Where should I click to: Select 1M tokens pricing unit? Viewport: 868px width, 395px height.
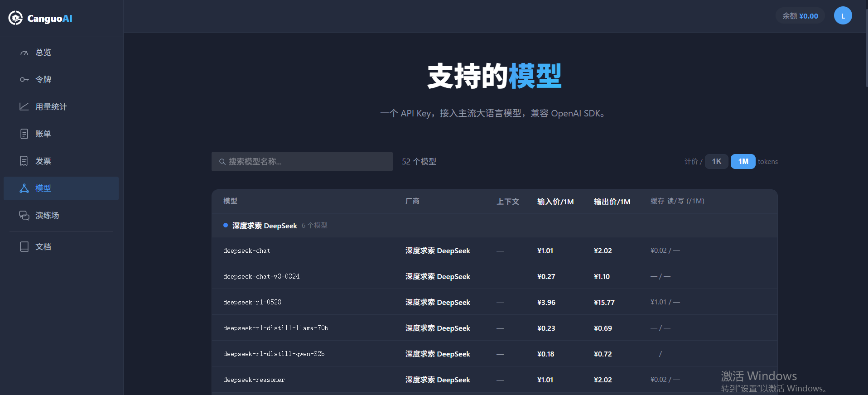pyautogui.click(x=743, y=162)
